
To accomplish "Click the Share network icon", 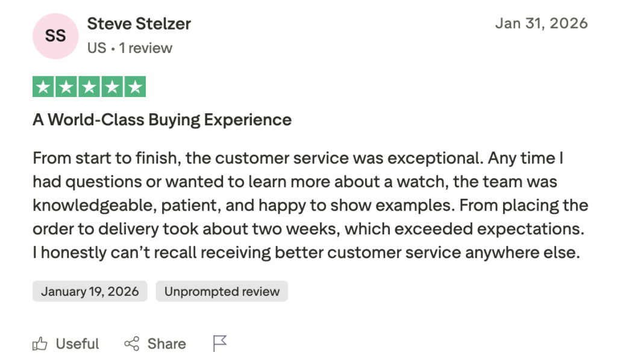I will coord(131,344).
